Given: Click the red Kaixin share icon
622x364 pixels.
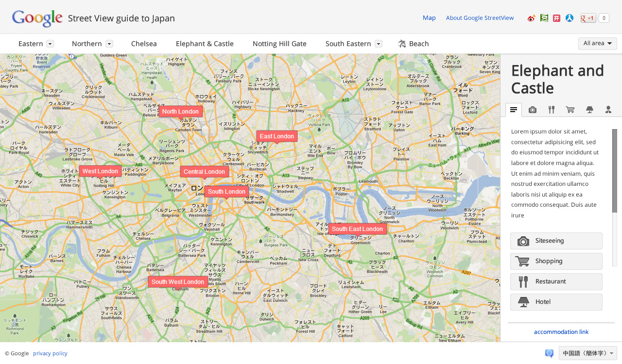Looking at the screenshot, I should click(557, 18).
